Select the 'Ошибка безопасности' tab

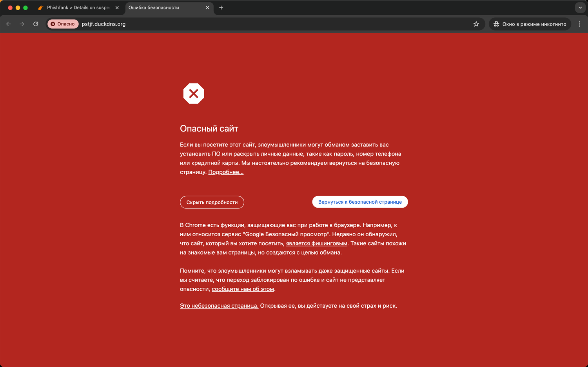169,7
